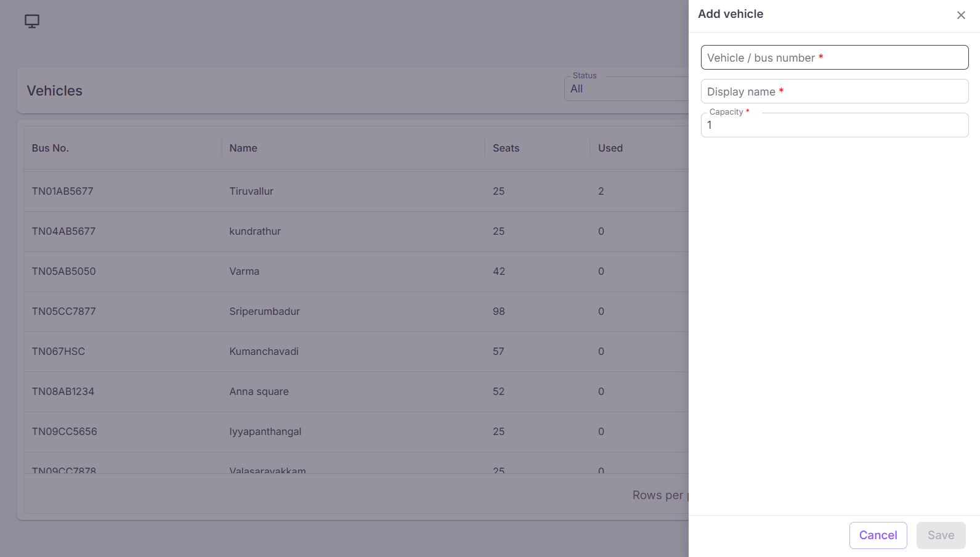
Task: Select the Anna square vehicle row
Action: (356, 392)
